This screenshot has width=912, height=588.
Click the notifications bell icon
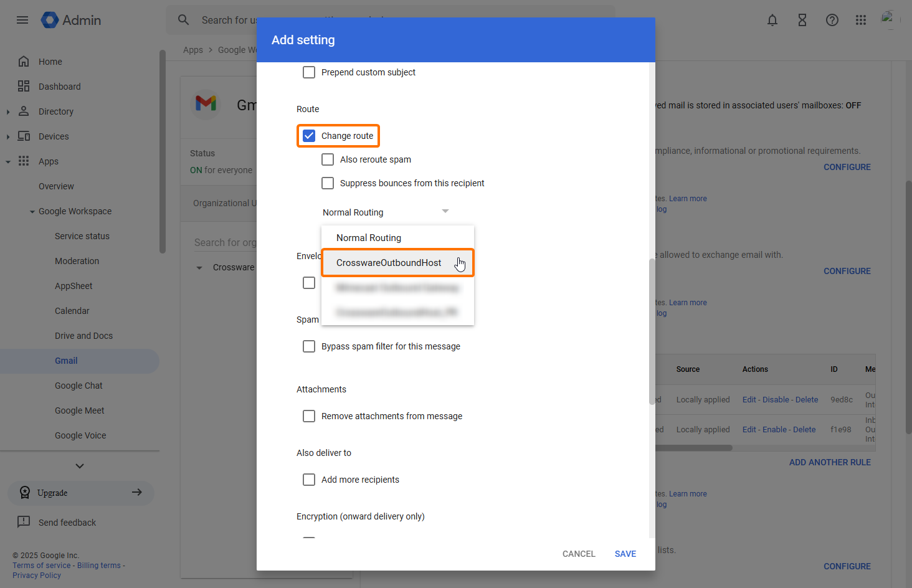click(x=772, y=20)
